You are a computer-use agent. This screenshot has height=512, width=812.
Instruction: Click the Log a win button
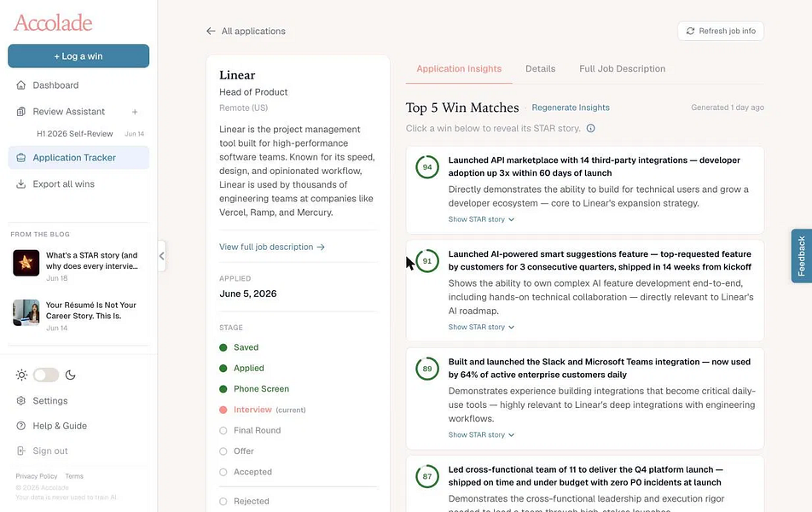point(78,56)
